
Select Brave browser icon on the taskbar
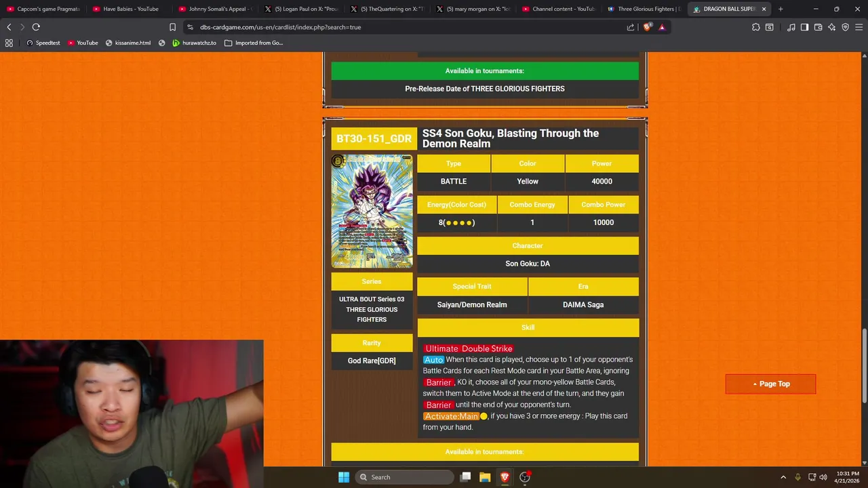click(x=505, y=477)
